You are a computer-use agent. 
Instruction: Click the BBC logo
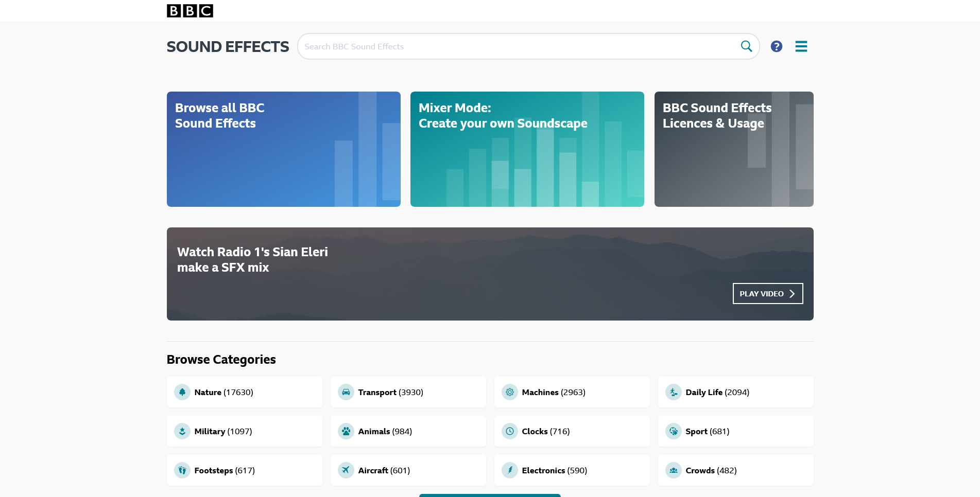[190, 11]
